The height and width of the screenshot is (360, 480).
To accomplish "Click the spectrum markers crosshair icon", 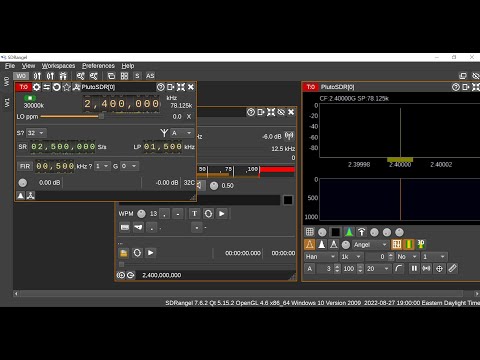I will [x=439, y=268].
